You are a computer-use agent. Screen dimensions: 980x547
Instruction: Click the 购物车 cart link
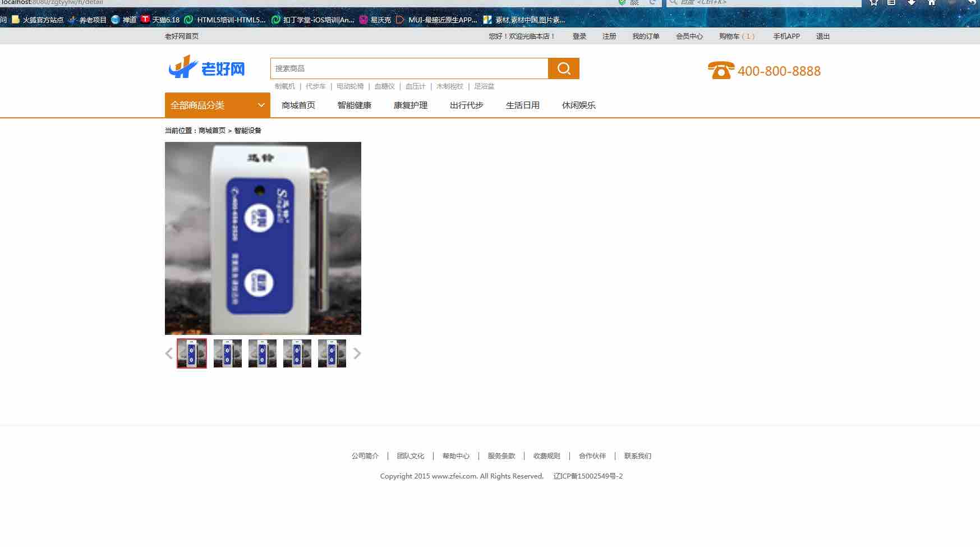click(x=736, y=36)
